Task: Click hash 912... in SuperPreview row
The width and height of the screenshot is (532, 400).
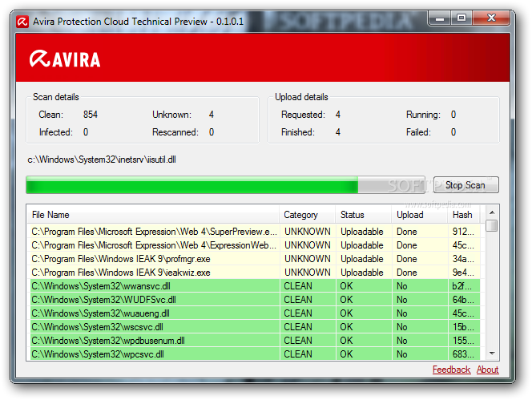Action: pos(463,232)
